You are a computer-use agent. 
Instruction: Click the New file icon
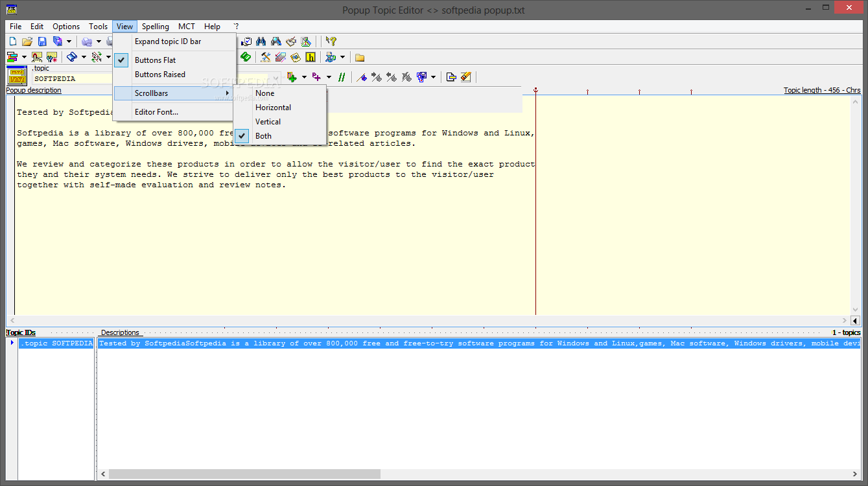click(12, 41)
